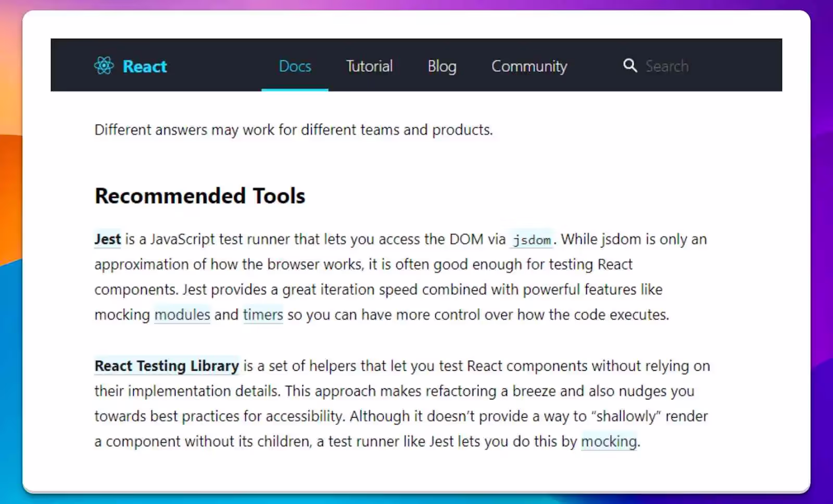Click the text 'Different answers may work'

184,130
